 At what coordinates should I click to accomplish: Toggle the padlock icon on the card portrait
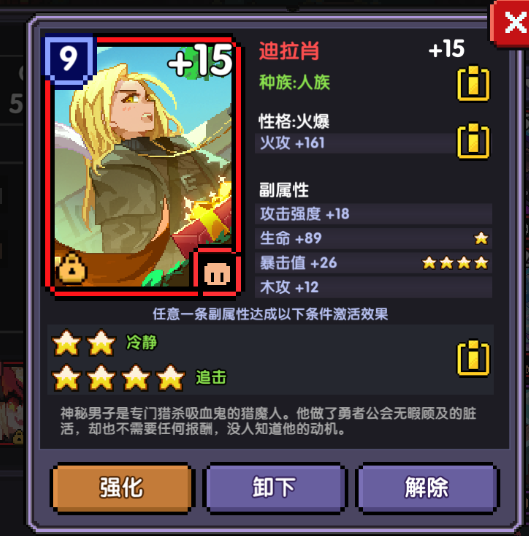tap(72, 269)
